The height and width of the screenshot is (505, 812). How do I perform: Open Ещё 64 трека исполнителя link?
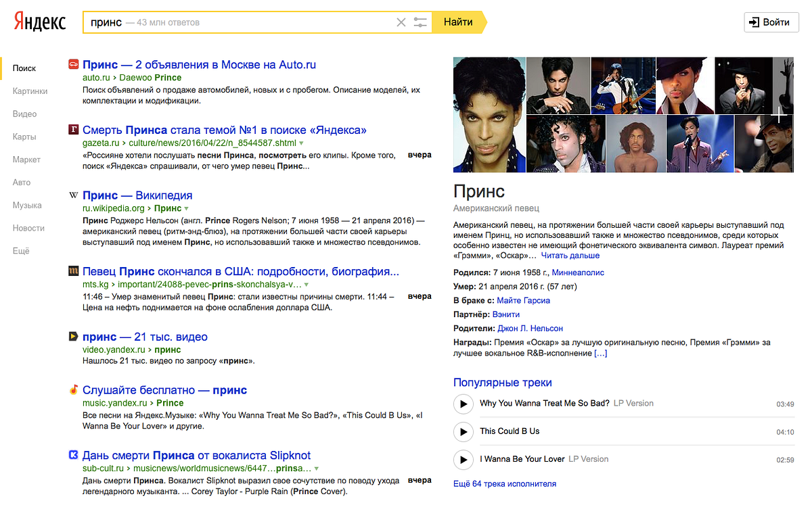pos(505,483)
